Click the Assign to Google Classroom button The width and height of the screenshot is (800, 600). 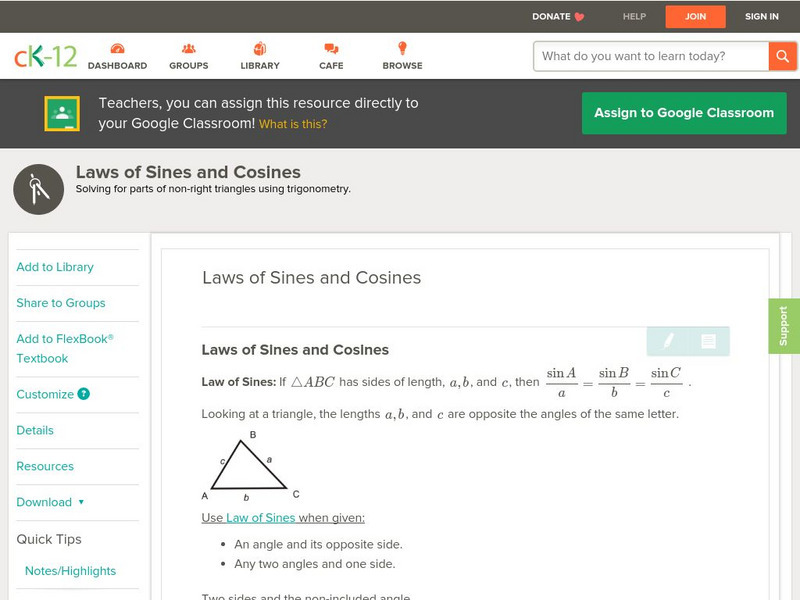684,113
